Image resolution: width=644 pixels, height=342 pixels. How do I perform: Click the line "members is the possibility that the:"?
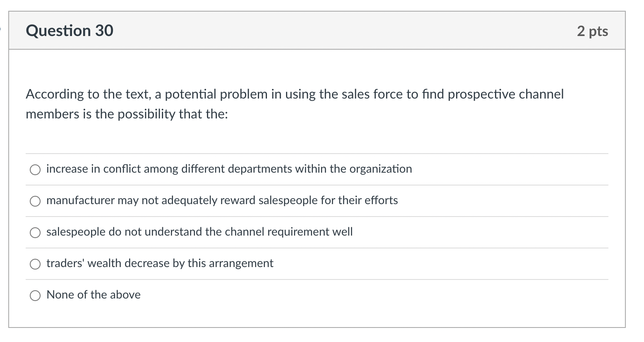tap(127, 114)
